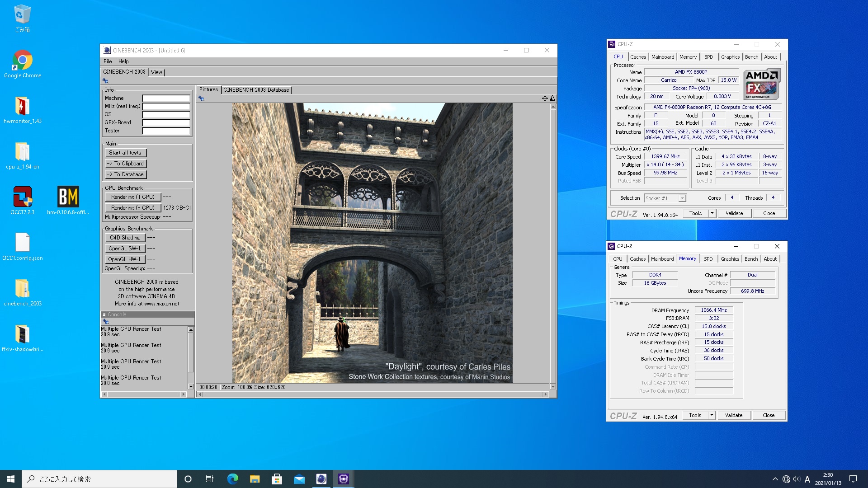Click the volume icon in system tray
This screenshot has height=488, width=868.
pyautogui.click(x=797, y=479)
